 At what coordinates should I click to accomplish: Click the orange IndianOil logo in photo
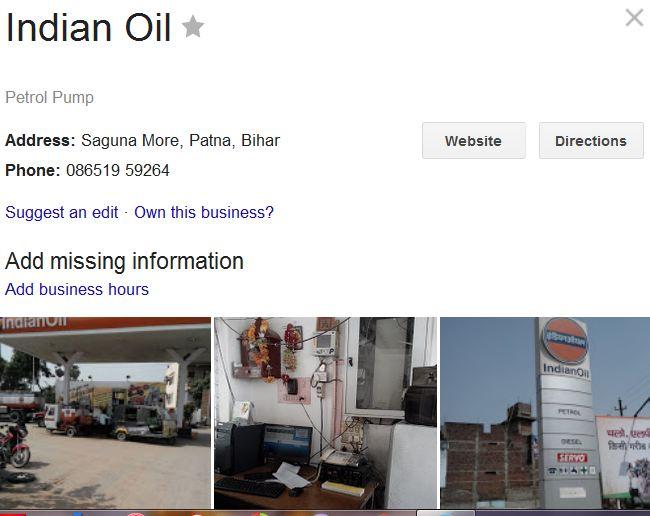click(x=565, y=341)
